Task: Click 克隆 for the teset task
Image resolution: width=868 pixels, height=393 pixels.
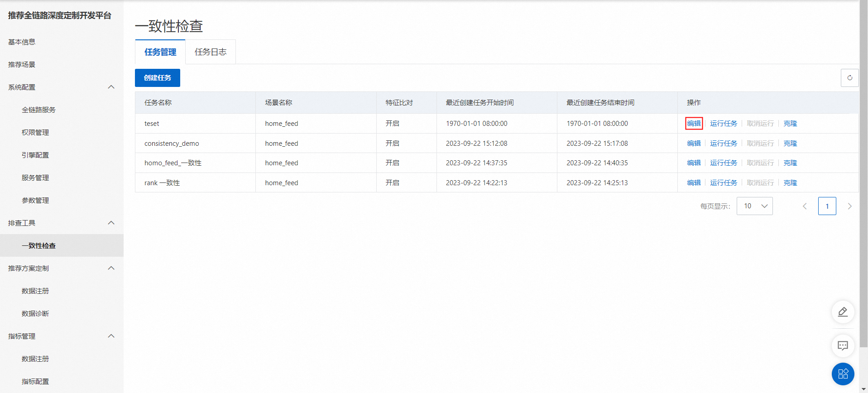Action: coord(790,123)
